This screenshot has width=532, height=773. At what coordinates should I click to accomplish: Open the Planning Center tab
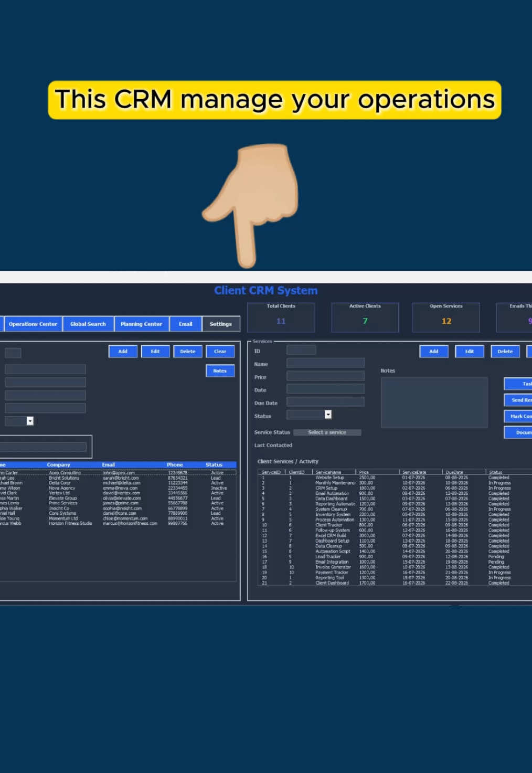tap(142, 324)
